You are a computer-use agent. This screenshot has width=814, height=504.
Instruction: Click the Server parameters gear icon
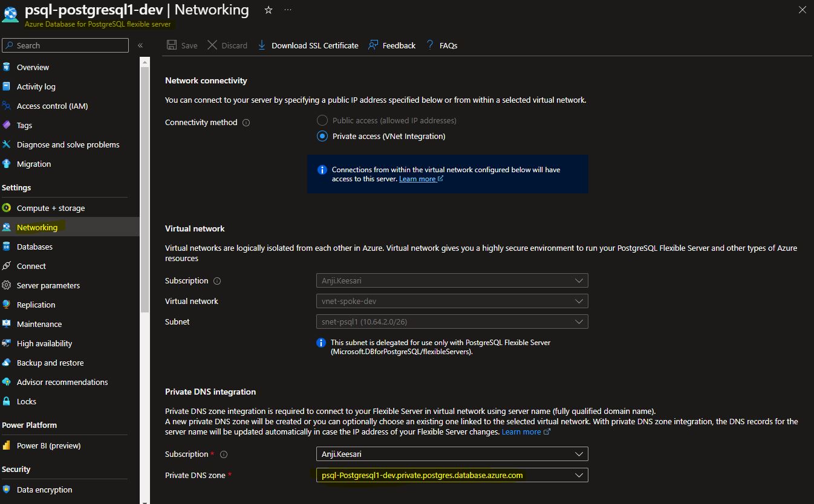7,285
